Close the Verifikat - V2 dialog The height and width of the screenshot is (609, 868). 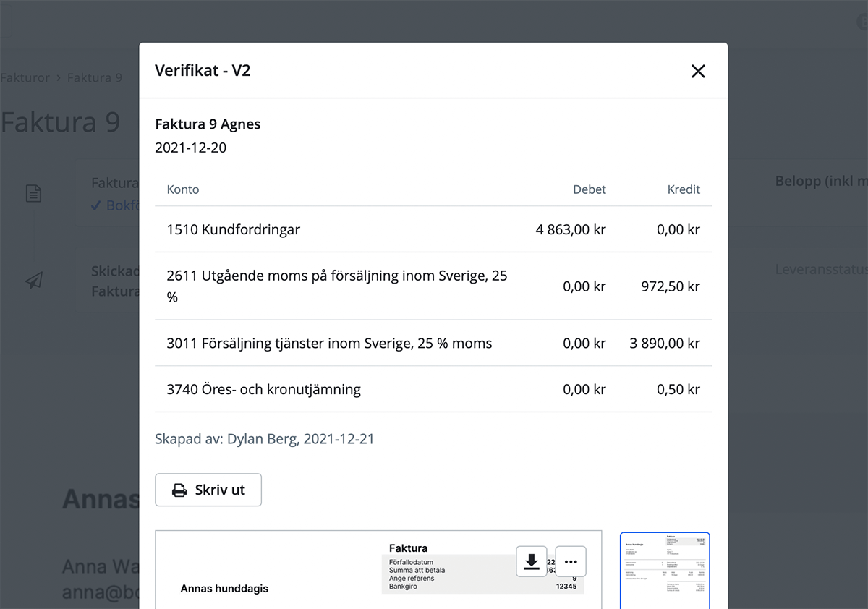[x=697, y=71]
